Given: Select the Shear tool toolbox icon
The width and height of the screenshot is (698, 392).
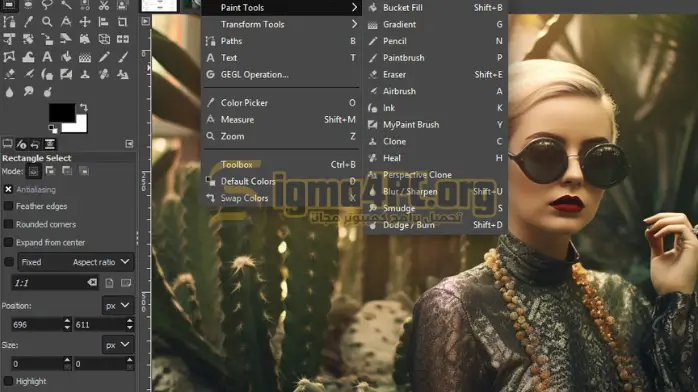Looking at the screenshot, I should (x=66, y=39).
